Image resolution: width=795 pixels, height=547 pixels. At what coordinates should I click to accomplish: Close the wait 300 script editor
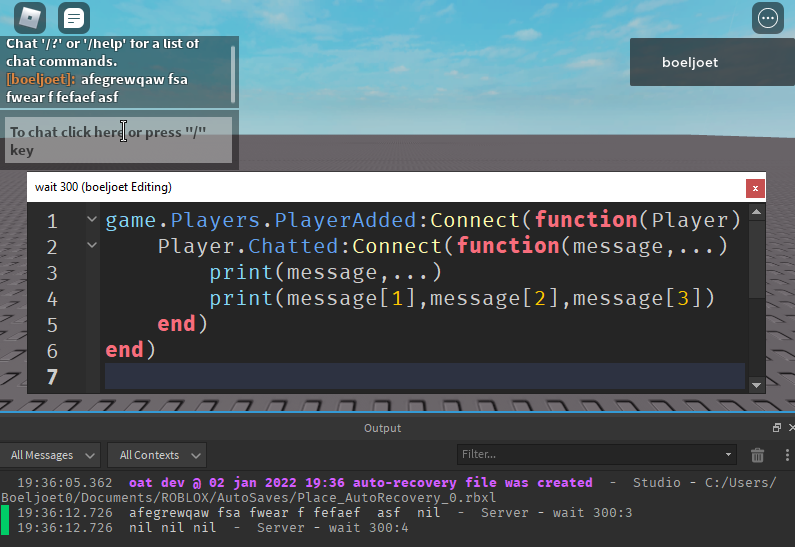755,189
